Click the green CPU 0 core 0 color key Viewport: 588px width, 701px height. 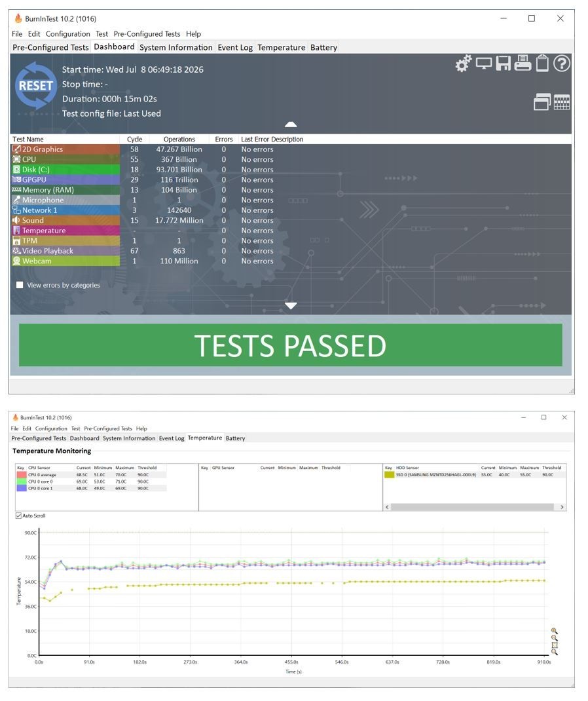point(22,482)
